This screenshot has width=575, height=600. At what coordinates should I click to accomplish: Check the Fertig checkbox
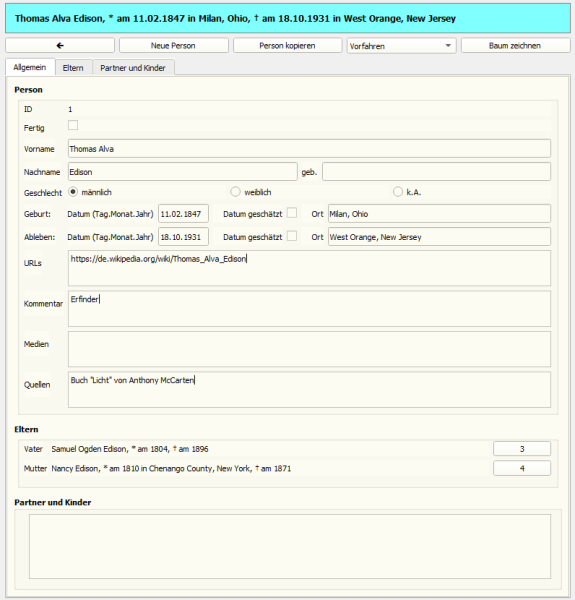73,125
